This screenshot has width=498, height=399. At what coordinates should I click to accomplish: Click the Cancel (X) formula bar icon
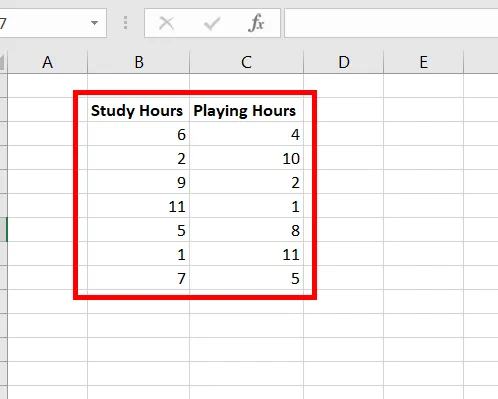pyautogui.click(x=166, y=23)
